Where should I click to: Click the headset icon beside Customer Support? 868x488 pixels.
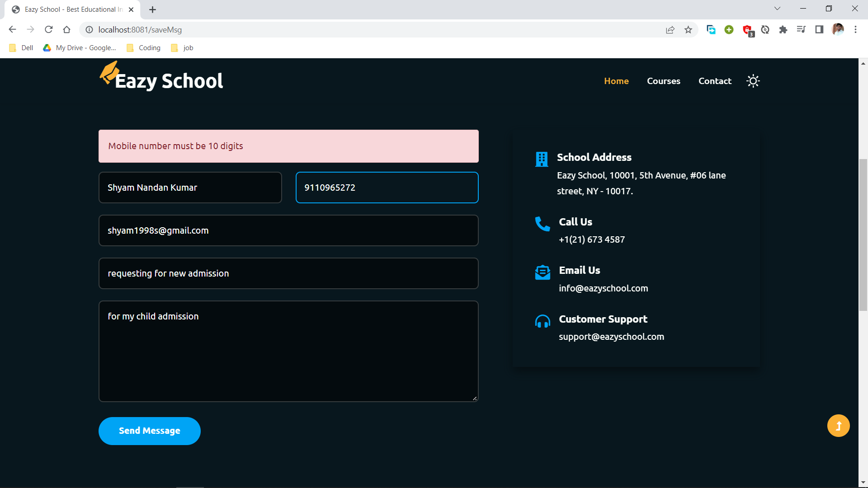point(542,321)
